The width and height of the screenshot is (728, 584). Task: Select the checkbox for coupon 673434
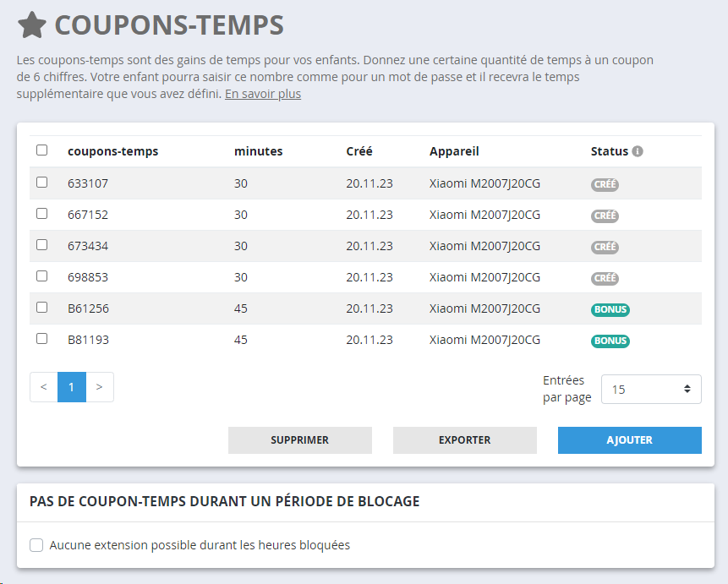pos(41,244)
